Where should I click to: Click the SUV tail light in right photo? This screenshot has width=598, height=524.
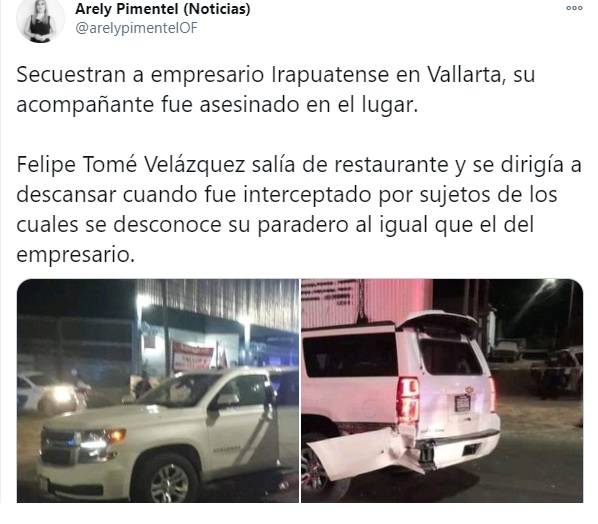click(x=408, y=400)
